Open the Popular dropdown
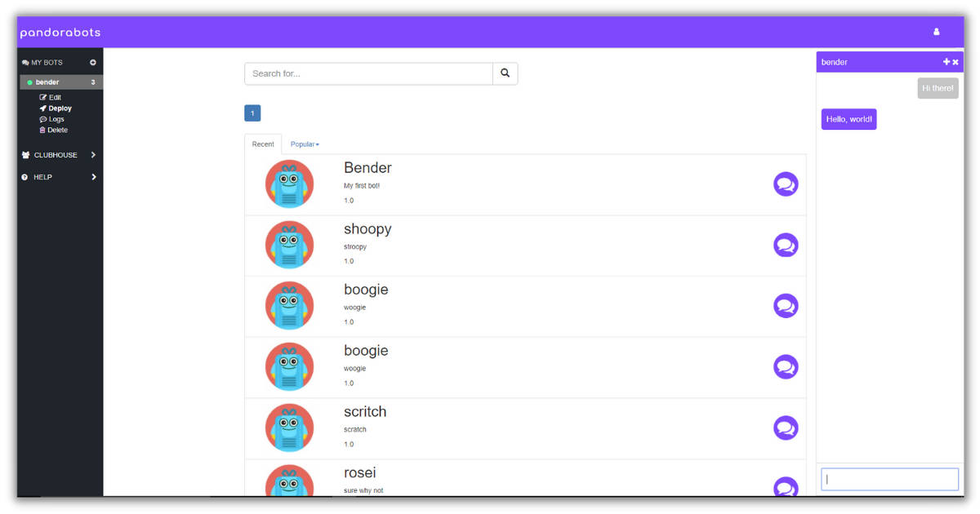Viewport: 980px width, 514px height. (304, 144)
